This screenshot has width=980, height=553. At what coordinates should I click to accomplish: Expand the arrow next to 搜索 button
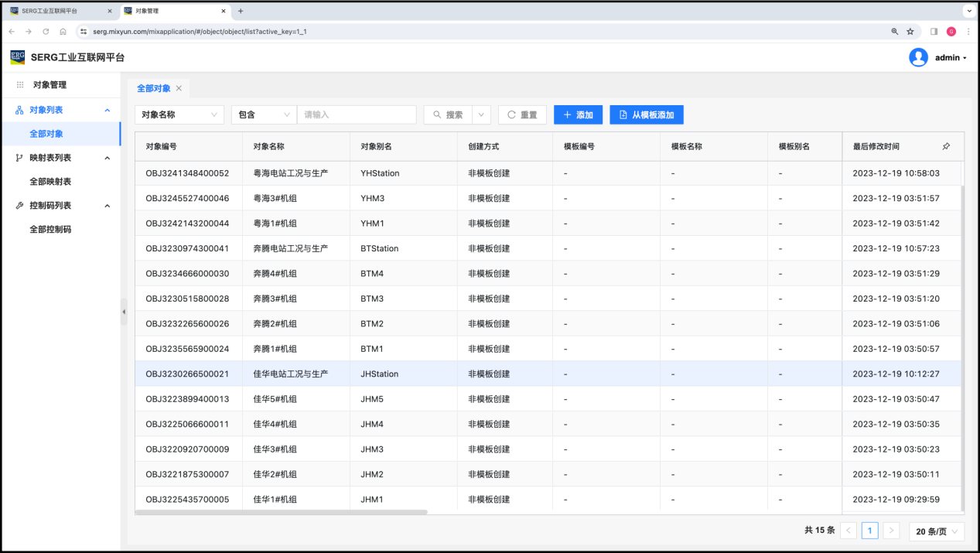pyautogui.click(x=482, y=114)
